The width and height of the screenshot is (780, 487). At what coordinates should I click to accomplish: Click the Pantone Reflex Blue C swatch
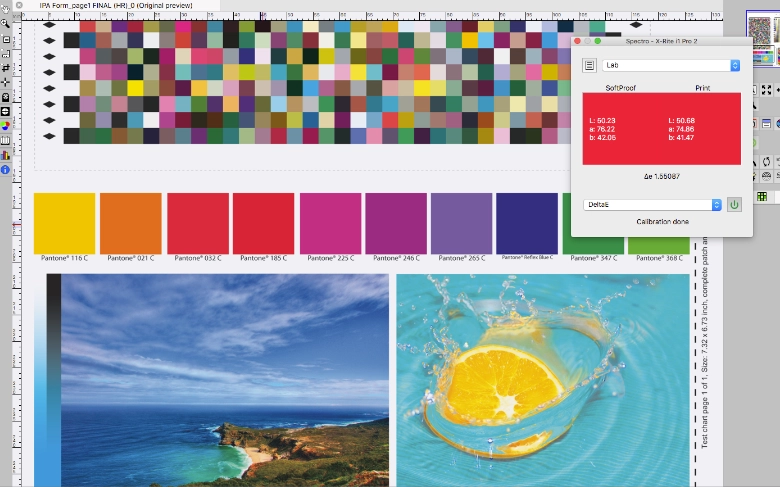point(527,223)
